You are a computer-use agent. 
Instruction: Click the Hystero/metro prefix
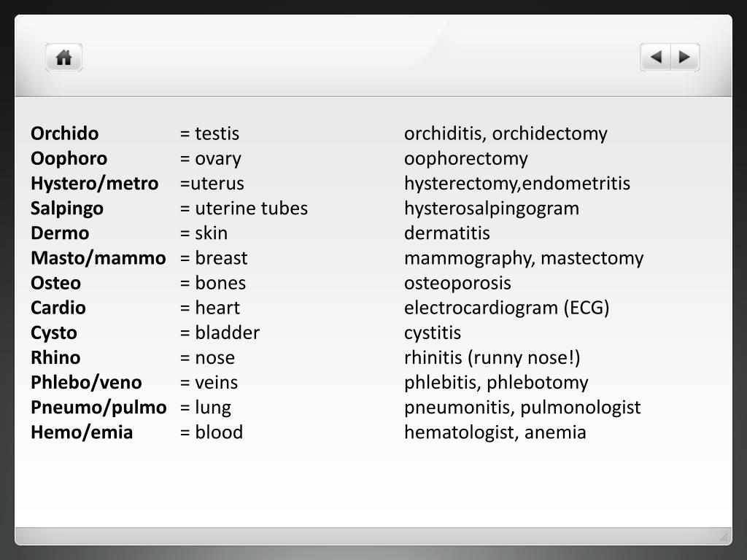(94, 183)
